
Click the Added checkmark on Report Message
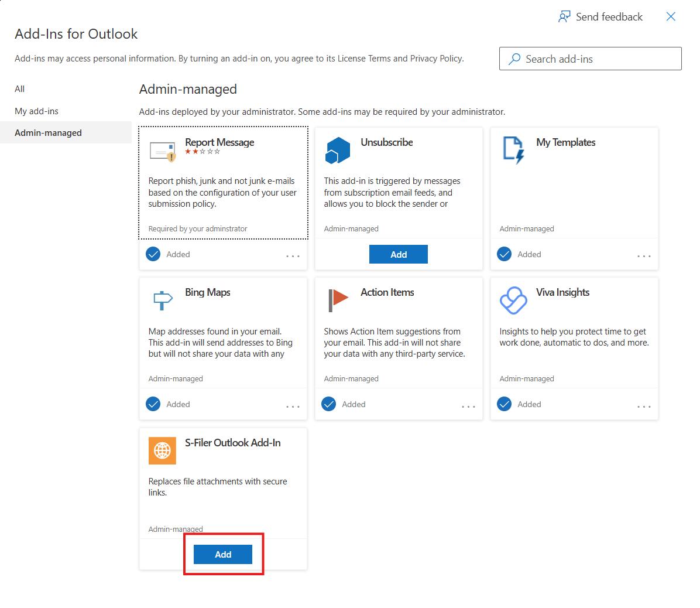(153, 254)
